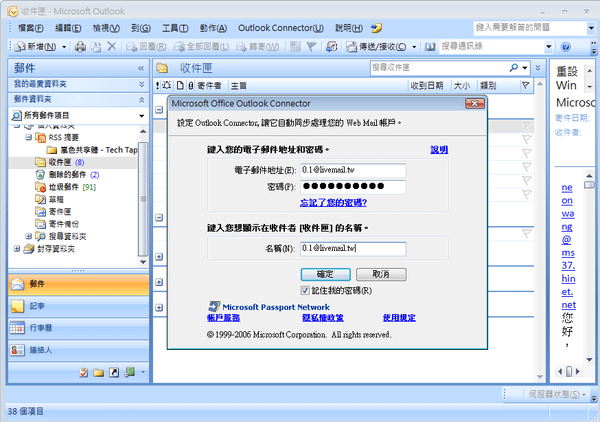
Task: Select the Tech Tap RSS folder
Action: pos(92,150)
